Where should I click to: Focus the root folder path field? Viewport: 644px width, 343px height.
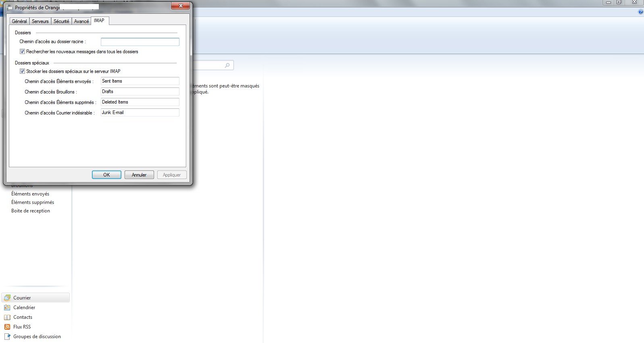(140, 42)
